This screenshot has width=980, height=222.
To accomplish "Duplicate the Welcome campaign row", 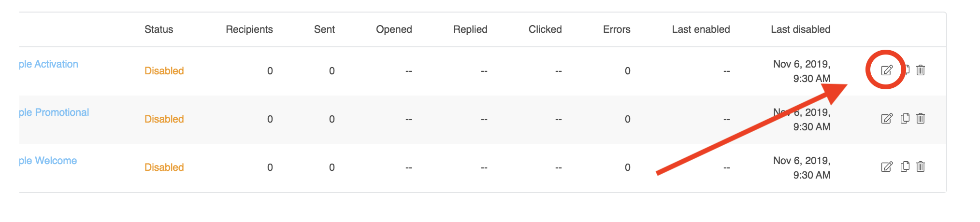I will click(x=905, y=166).
